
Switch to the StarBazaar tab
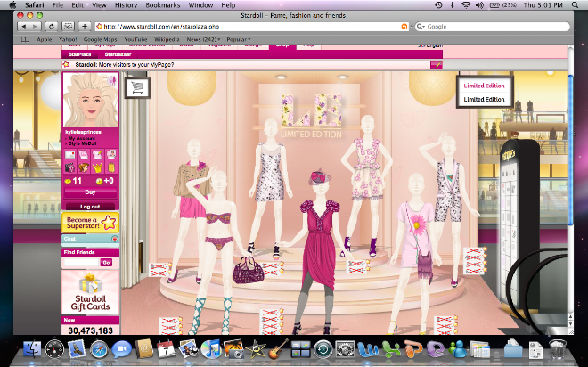[118, 54]
